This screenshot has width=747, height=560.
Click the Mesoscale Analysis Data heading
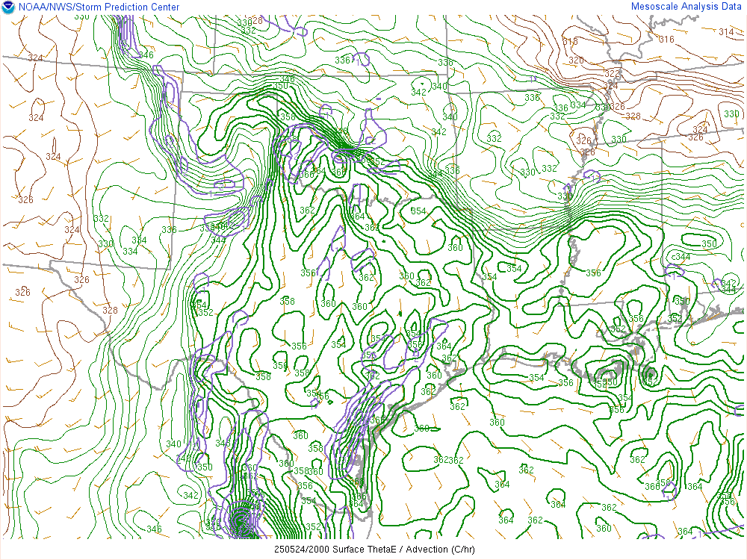click(x=686, y=6)
